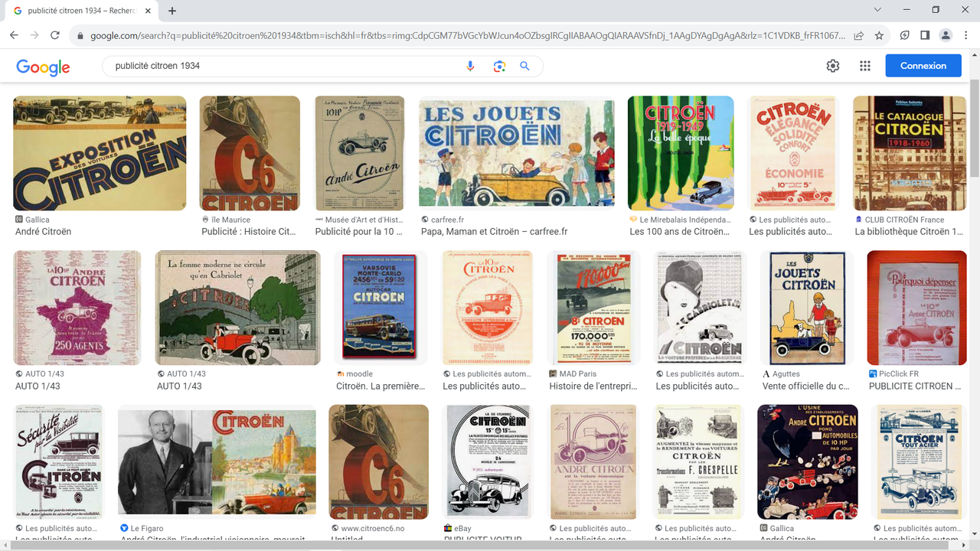Viewport: 980px width, 551px height.
Task: Open the 'Citroën. La première...' moodle title
Action: click(380, 386)
